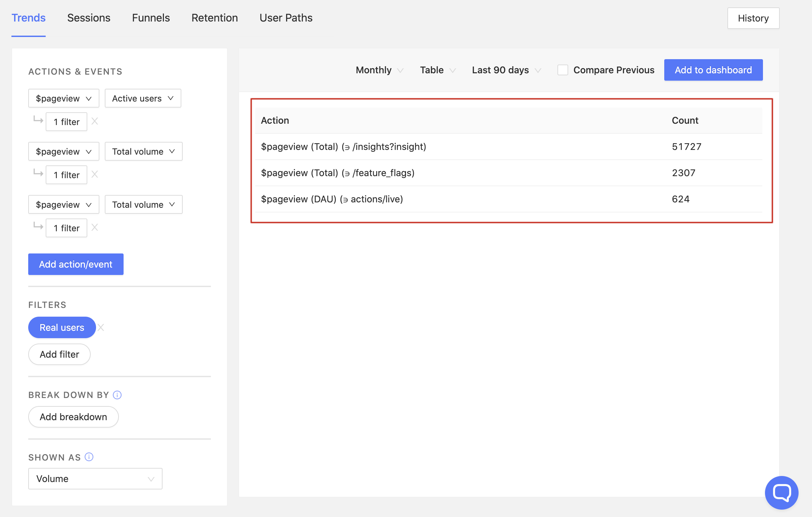This screenshot has height=517, width=812.
Task: Switch to the Funnels tab
Action: (151, 17)
